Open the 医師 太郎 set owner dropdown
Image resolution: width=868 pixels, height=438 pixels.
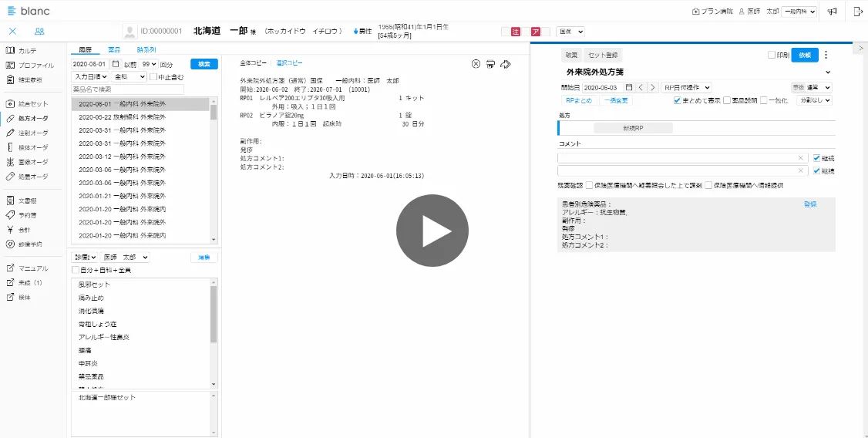click(x=125, y=258)
